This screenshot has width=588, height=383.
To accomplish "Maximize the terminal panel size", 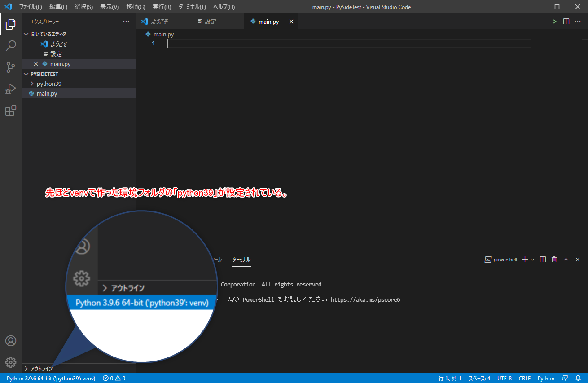I will coord(566,260).
